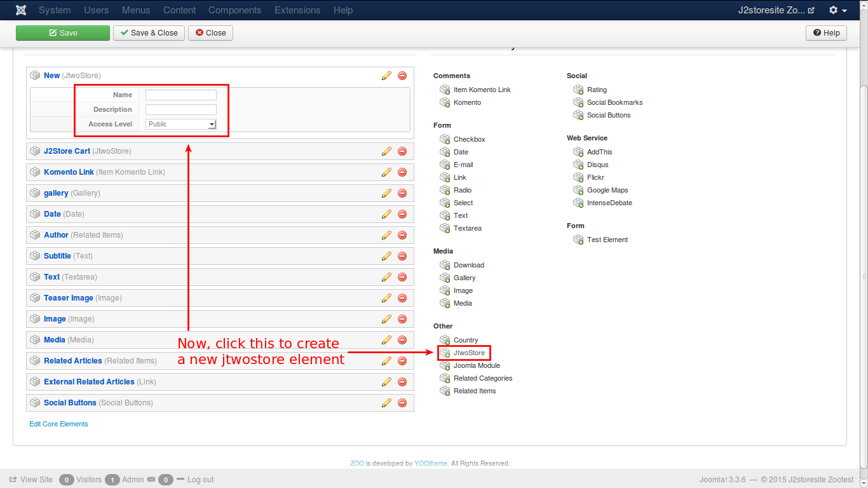Open the System menu
Screen dimensions: 868x488
point(55,10)
